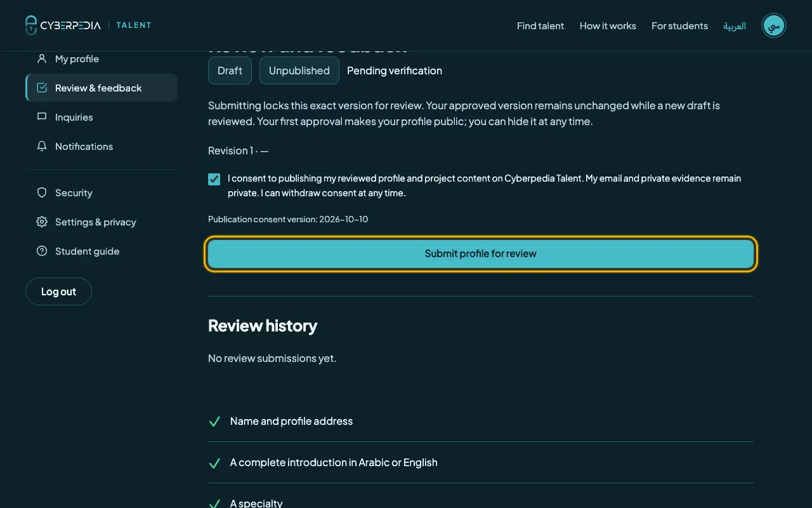Open the Notifications sidebar entry

[101, 146]
